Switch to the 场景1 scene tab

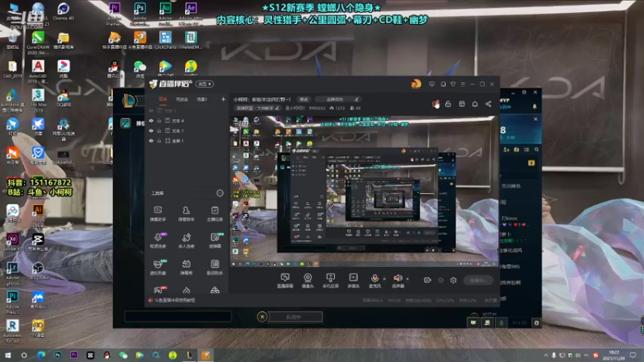[x=202, y=99]
